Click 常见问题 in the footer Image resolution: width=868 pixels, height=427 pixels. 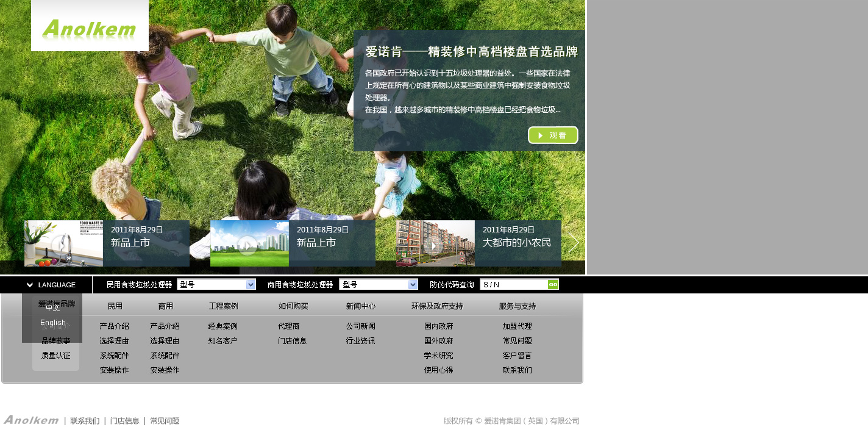pyautogui.click(x=165, y=421)
